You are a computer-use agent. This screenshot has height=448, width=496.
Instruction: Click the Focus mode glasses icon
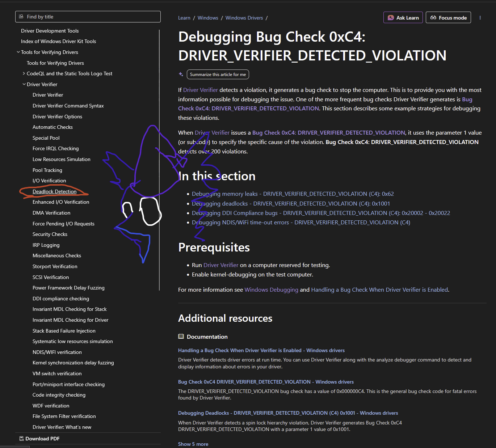[x=433, y=18]
